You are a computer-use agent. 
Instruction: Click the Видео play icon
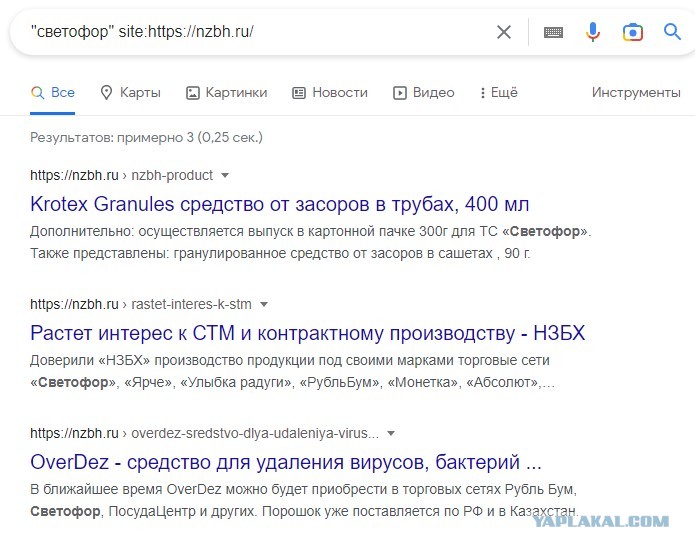tap(399, 93)
